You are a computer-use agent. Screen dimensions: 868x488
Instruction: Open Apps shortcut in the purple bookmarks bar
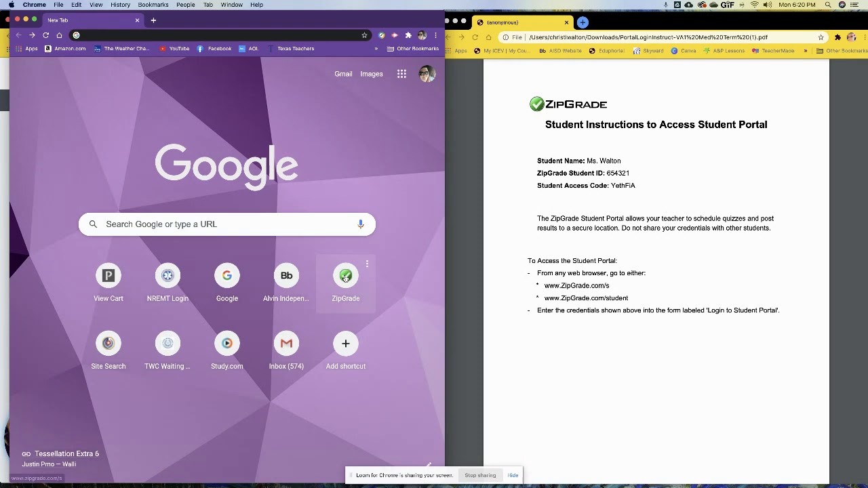[26, 49]
